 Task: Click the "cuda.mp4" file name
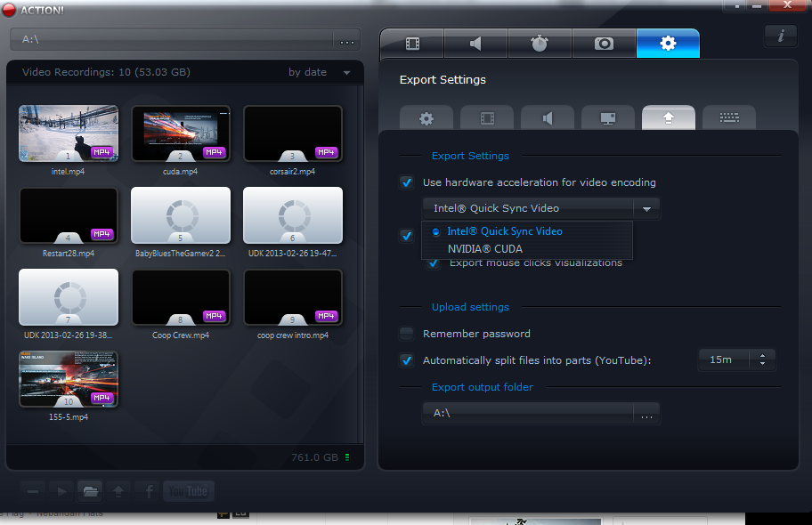point(180,172)
